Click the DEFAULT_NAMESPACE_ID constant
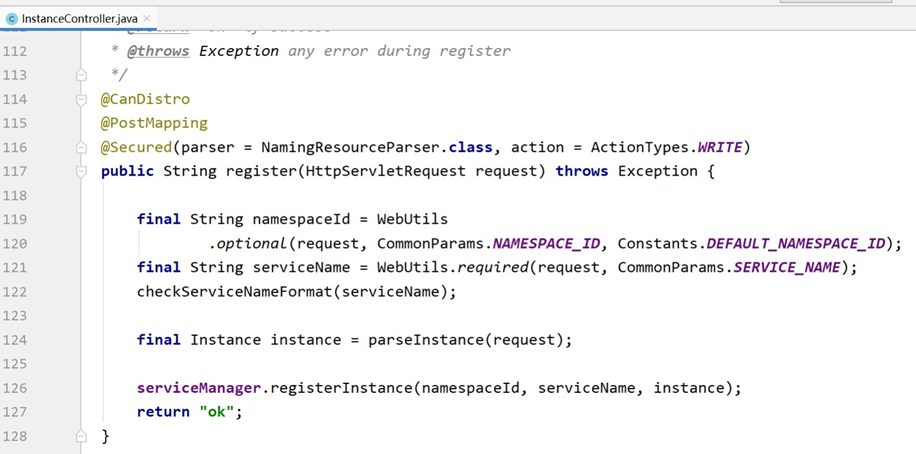 coord(796,244)
